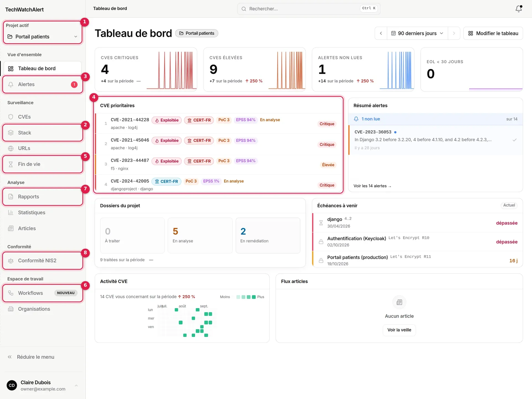The image size is (532, 399).
Task: Open the Stack menu item
Action: pyautogui.click(x=43, y=133)
